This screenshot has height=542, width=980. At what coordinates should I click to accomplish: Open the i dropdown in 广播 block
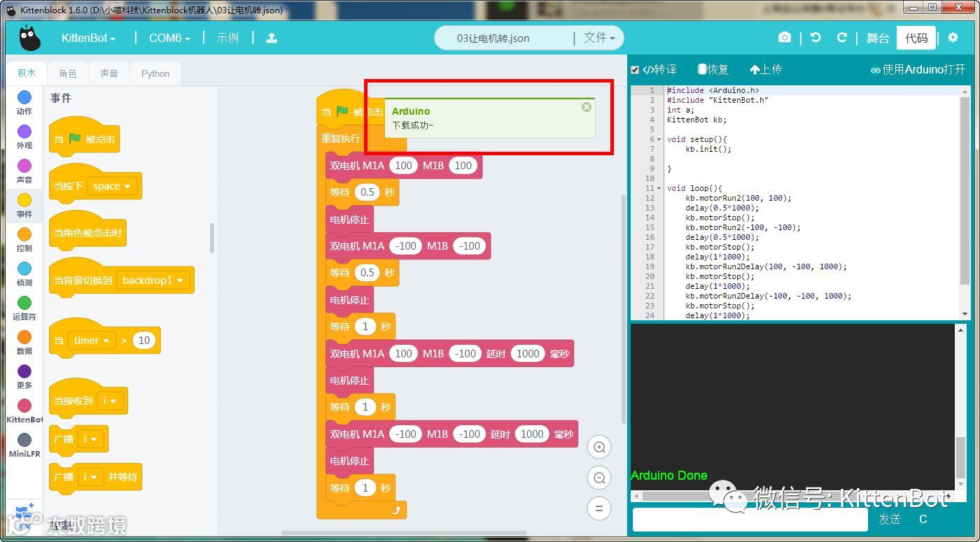point(90,439)
